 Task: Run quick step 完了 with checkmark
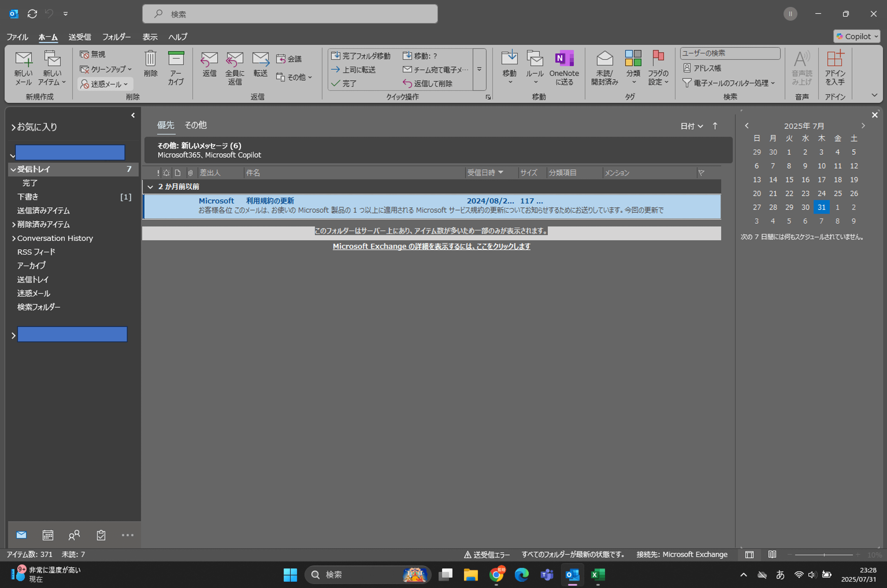pyautogui.click(x=344, y=83)
